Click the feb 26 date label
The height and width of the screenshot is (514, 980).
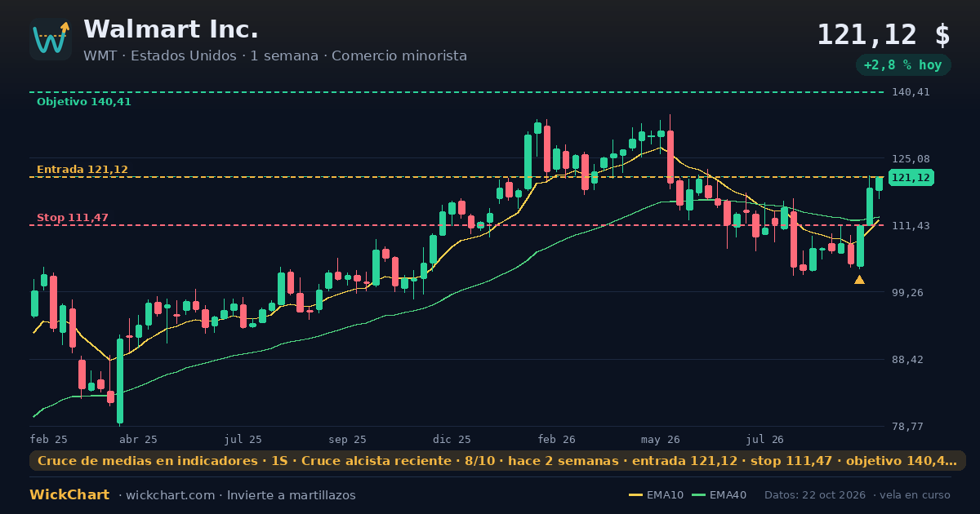(557, 439)
